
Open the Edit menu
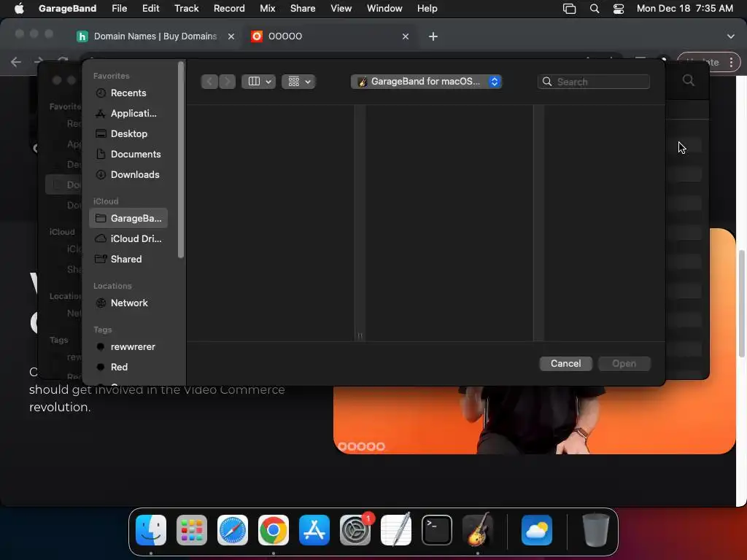[150, 8]
